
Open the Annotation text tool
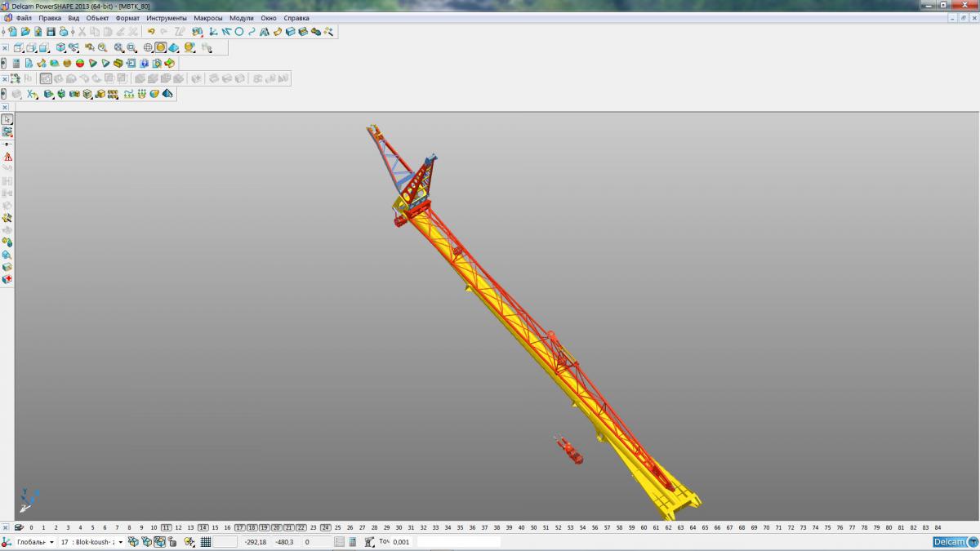(x=264, y=31)
